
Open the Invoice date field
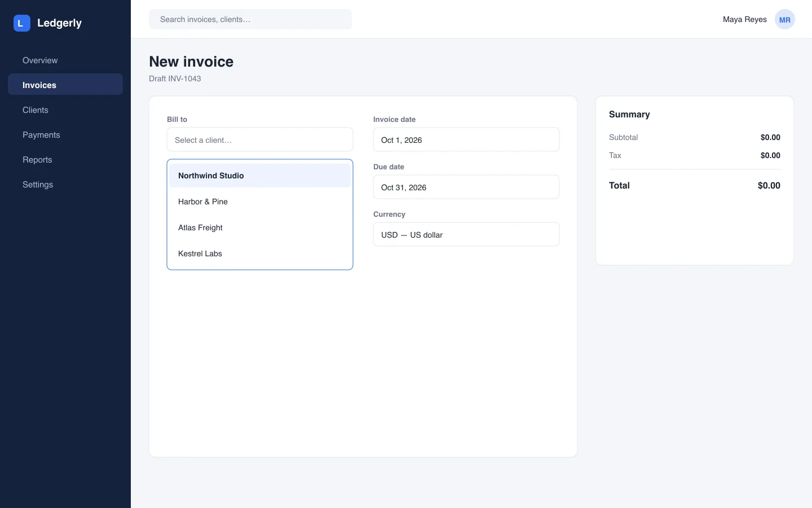[466, 139]
